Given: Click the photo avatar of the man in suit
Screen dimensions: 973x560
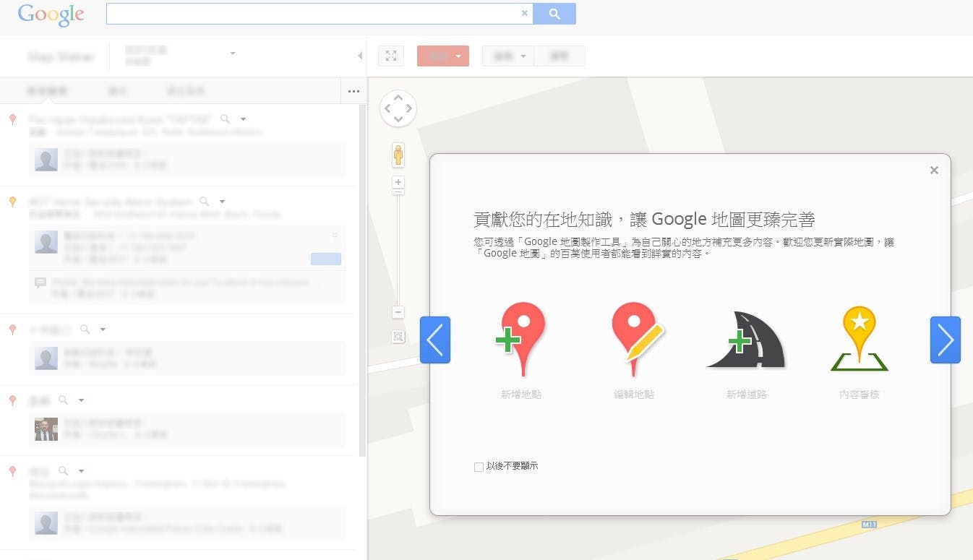Looking at the screenshot, I should click(x=46, y=429).
